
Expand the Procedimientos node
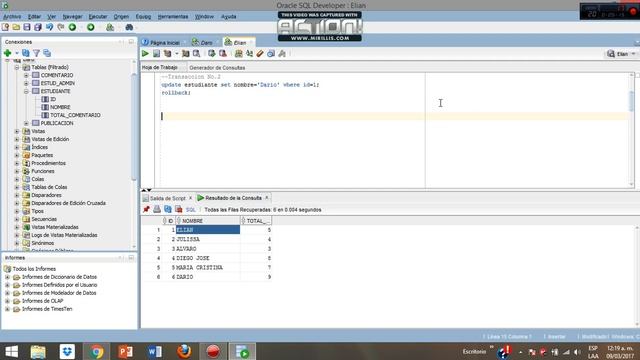[17, 163]
